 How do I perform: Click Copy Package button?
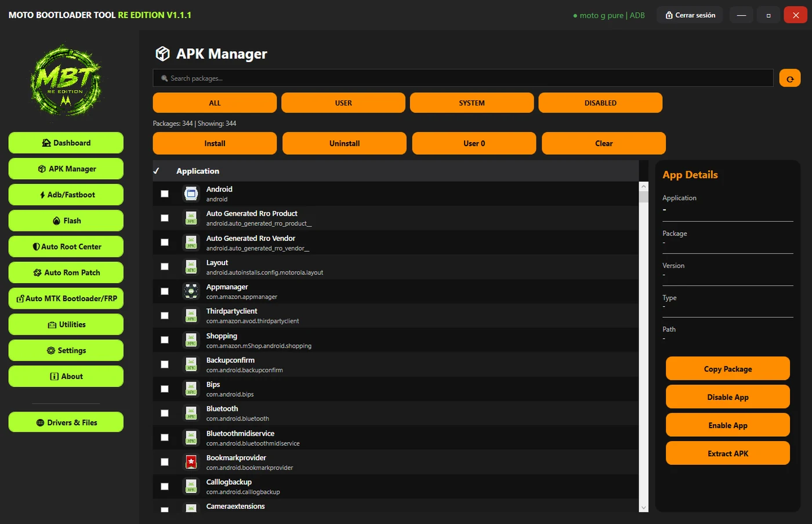[x=728, y=369]
